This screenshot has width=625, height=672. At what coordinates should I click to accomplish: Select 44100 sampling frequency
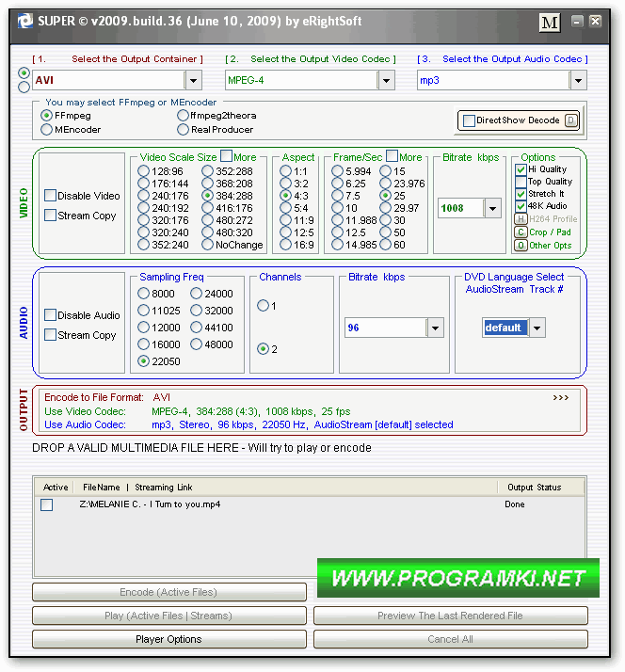(197, 328)
